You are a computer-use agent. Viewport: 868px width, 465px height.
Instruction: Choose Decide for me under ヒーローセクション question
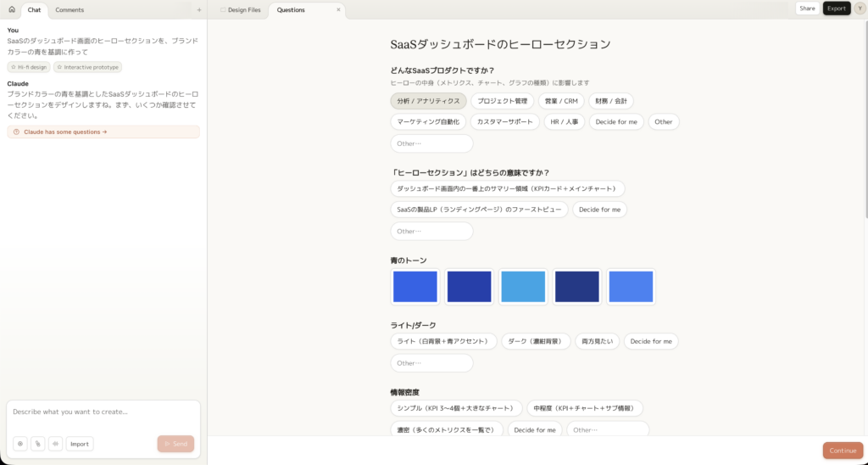[599, 210]
